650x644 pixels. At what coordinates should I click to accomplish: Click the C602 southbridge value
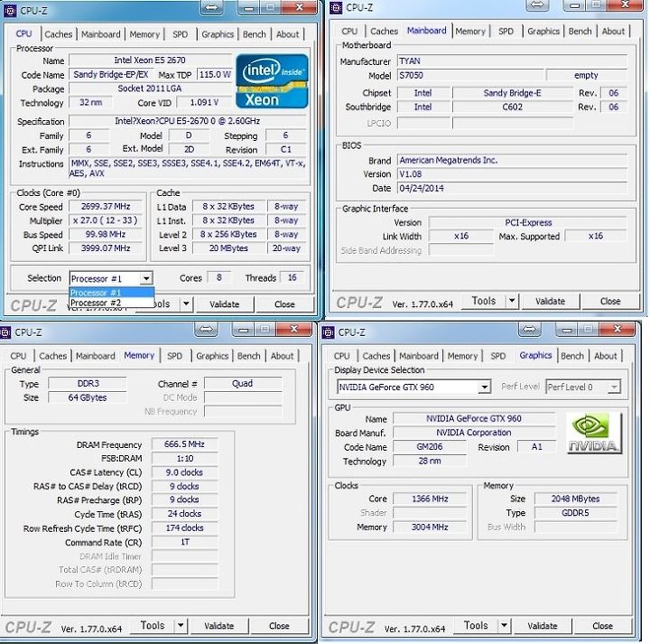pos(513,107)
